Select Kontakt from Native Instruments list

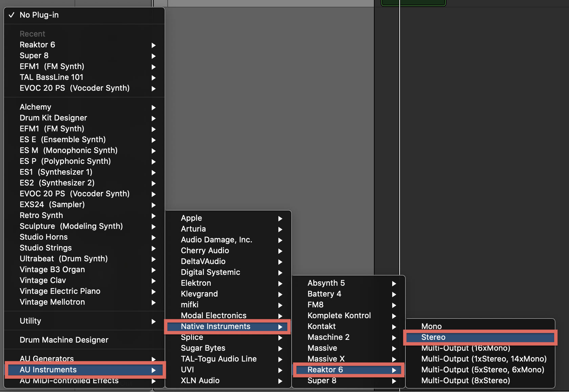pyautogui.click(x=321, y=326)
